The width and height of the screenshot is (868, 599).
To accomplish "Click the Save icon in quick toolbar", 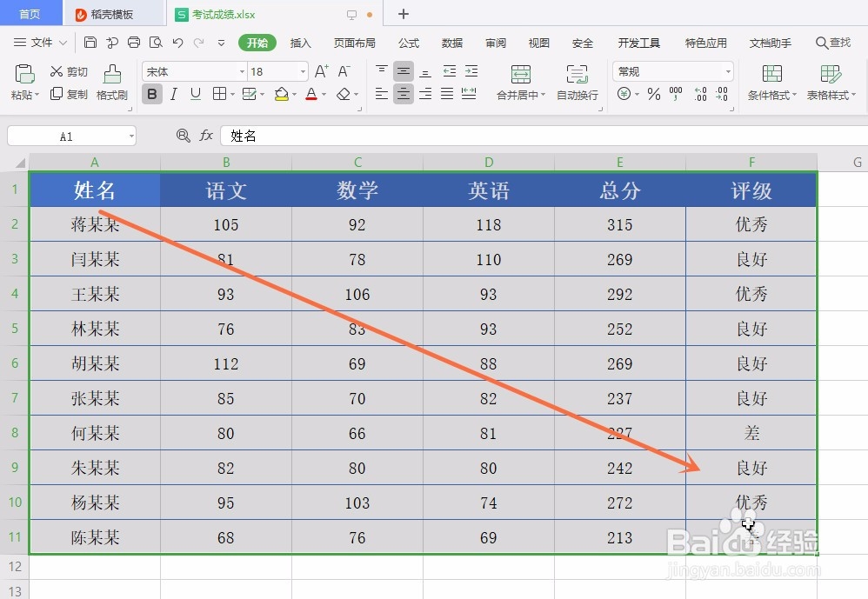I will pos(90,43).
